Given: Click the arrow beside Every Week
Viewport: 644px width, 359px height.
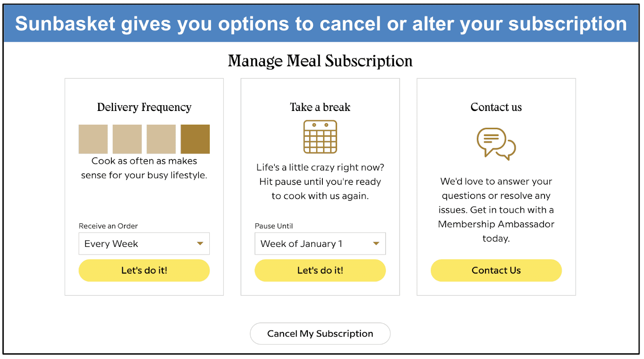Looking at the screenshot, I should (200, 244).
